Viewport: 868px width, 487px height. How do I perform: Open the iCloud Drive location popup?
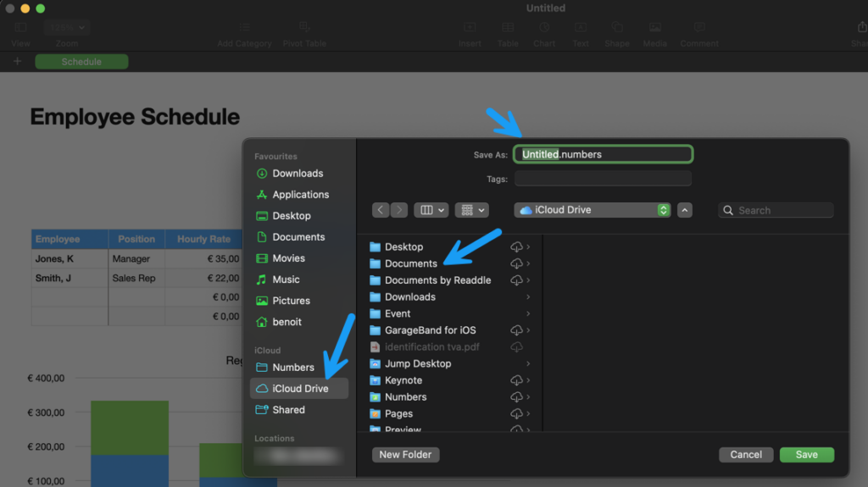(x=593, y=210)
